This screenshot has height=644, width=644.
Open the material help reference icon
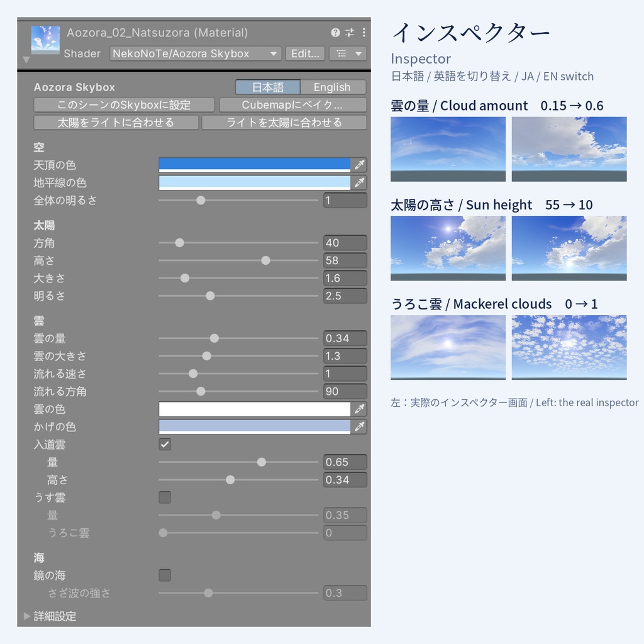335,33
